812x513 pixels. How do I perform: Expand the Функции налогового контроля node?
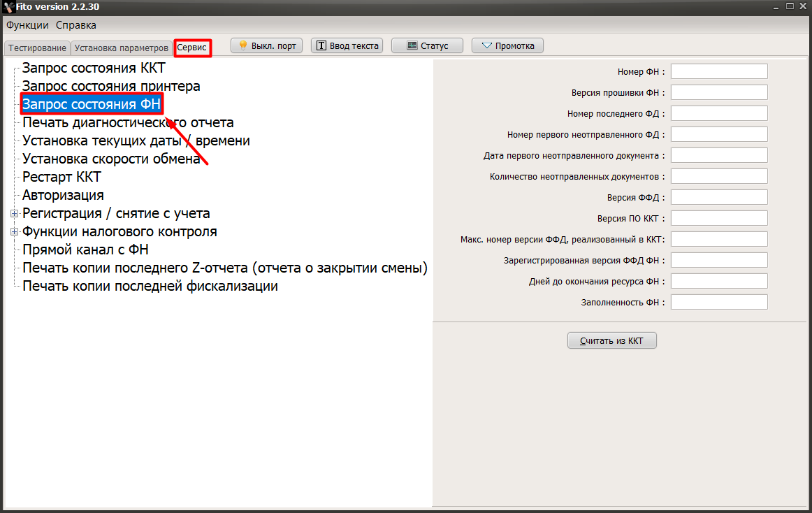[15, 231]
